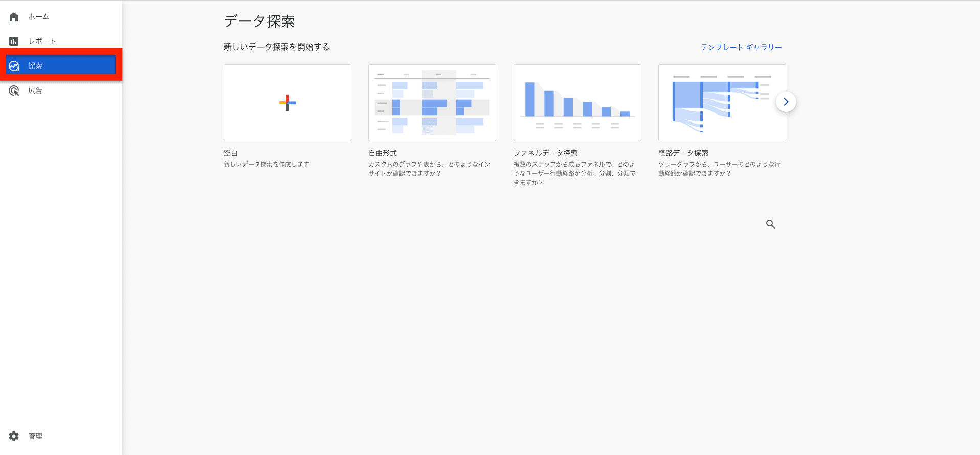Click the magnifying glass search icon
Screen dimensions: 980x455
coord(770,224)
